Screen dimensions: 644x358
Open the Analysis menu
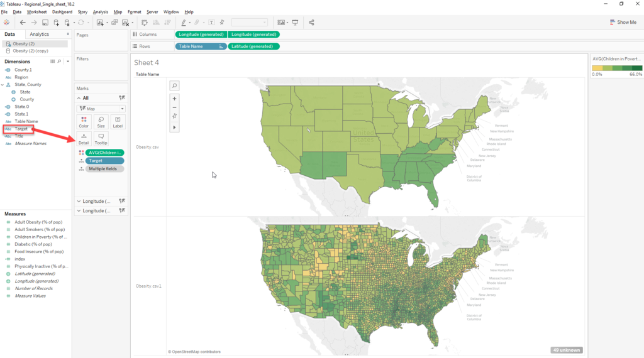click(100, 12)
